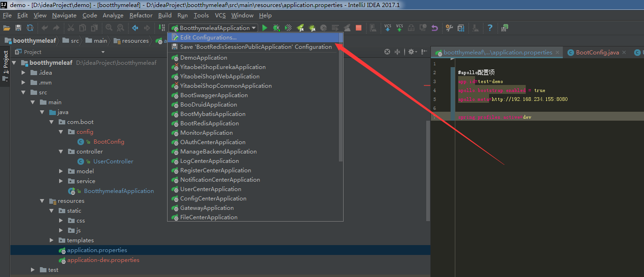The image size is (644, 277).
Task: Commit changes via the VCS up-arrow icon
Action: pyautogui.click(x=399, y=28)
